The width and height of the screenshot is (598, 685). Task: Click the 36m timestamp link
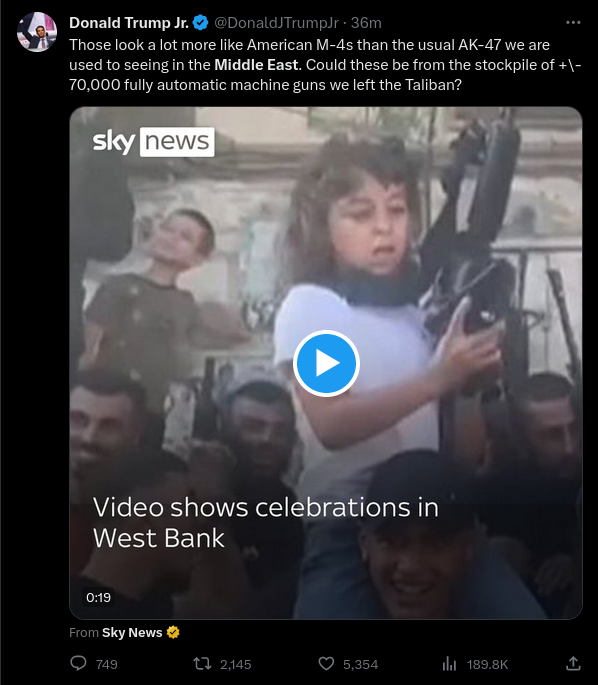366,23
